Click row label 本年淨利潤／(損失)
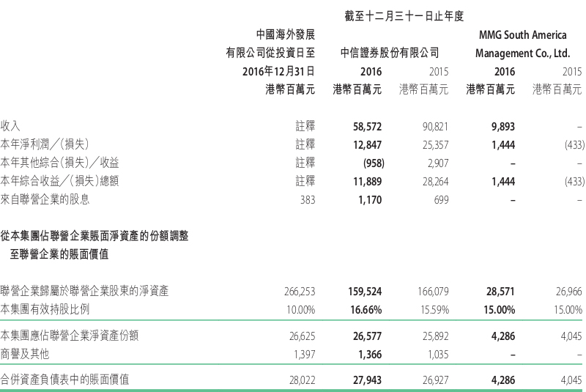This screenshot has height=392, width=586. (x=45, y=144)
